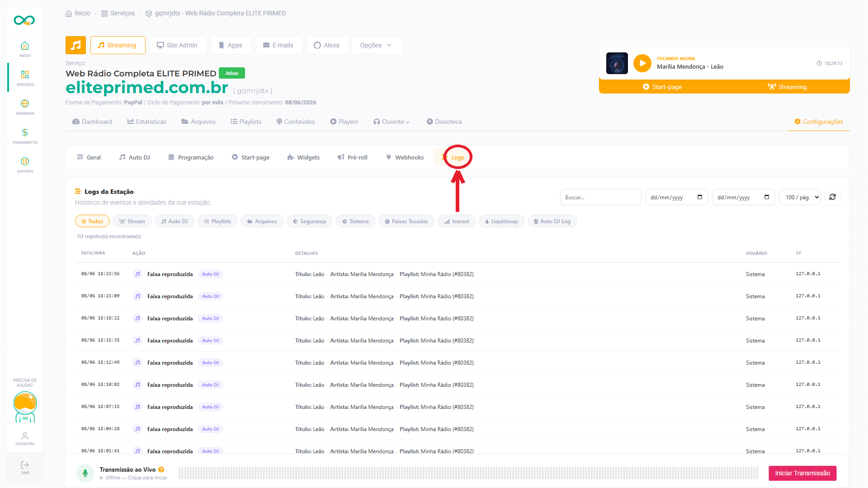The width and height of the screenshot is (868, 488).
Task: Expand the Ouvinte dropdown
Action: [x=391, y=122]
